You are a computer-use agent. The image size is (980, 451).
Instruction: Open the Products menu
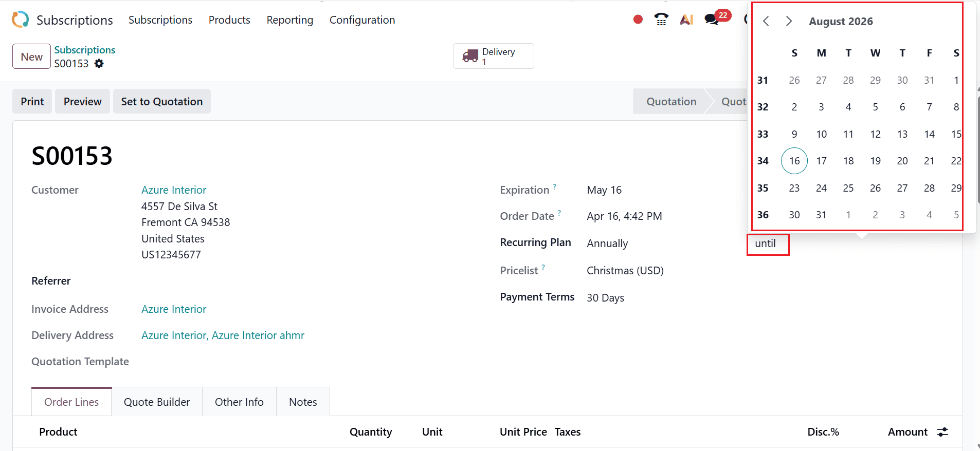(229, 20)
